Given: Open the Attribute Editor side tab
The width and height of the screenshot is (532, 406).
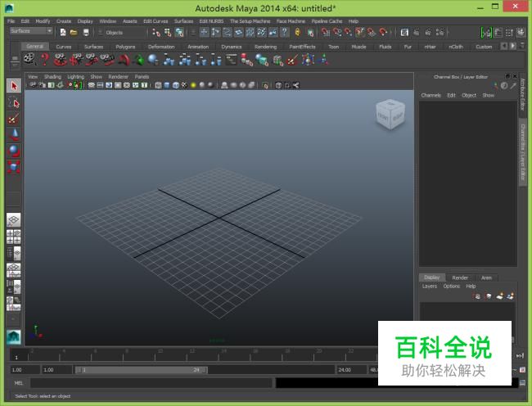Looking at the screenshot, I should (x=524, y=97).
